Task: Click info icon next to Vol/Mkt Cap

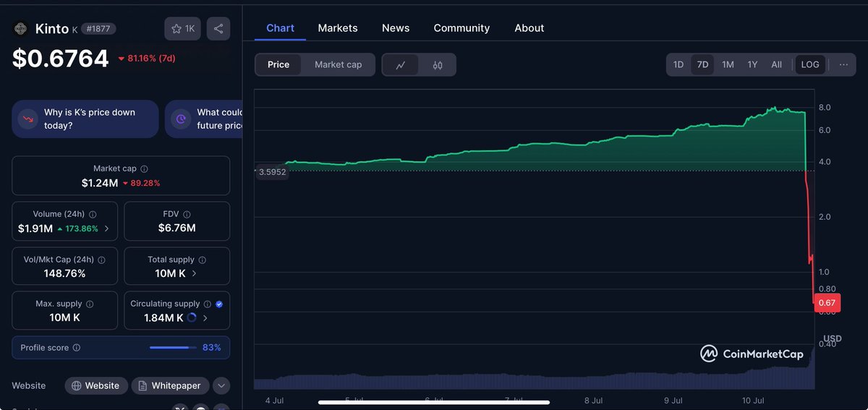Action: (101, 260)
